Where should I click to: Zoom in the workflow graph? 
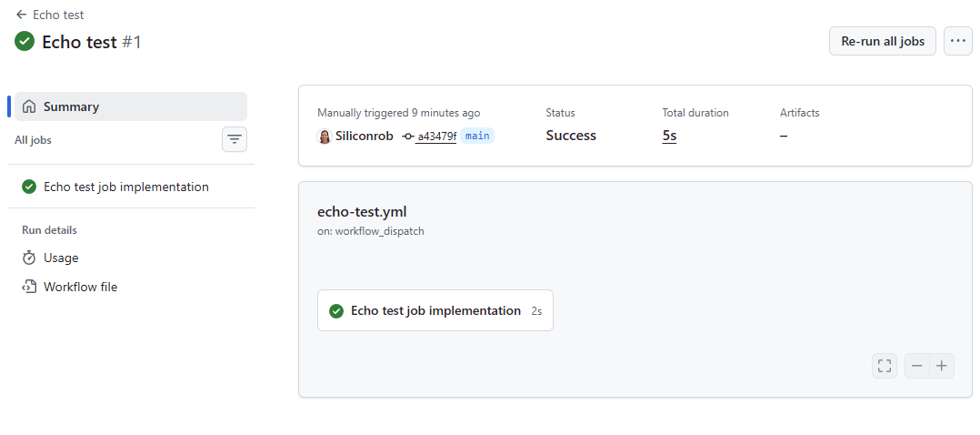click(942, 366)
